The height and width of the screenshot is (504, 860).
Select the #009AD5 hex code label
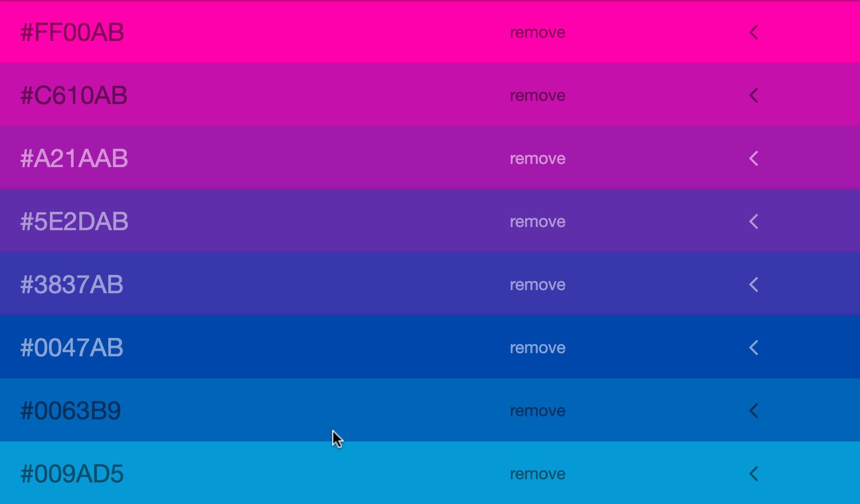tap(71, 474)
